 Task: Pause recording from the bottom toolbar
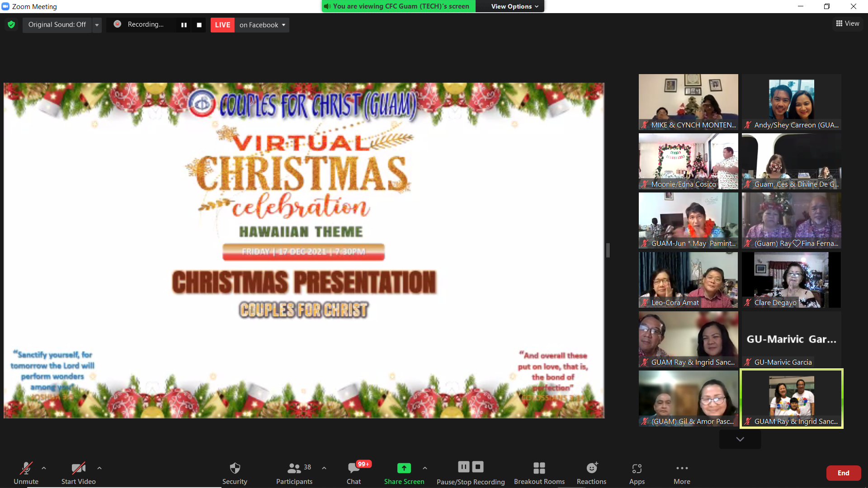[464, 467]
